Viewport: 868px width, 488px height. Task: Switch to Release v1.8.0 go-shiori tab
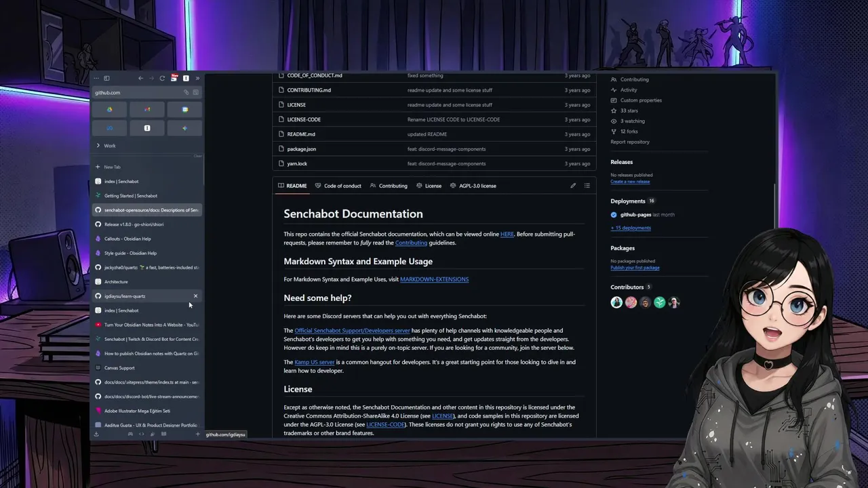[147, 224]
